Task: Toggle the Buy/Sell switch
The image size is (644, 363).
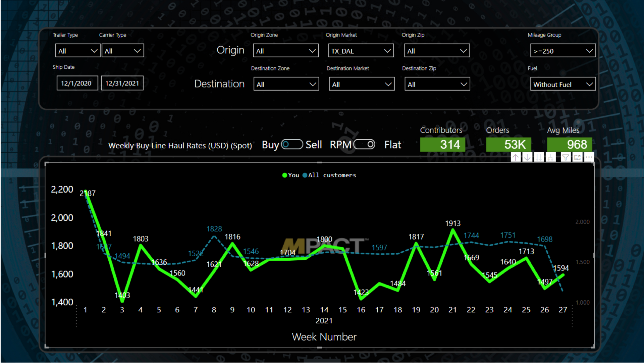Action: [292, 145]
